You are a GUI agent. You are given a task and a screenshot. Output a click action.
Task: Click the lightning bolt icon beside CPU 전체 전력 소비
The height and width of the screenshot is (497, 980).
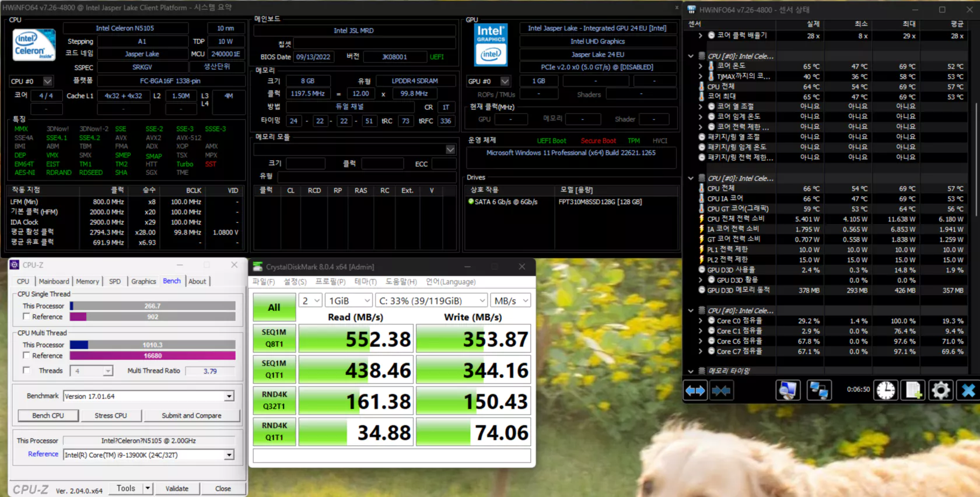pos(702,219)
